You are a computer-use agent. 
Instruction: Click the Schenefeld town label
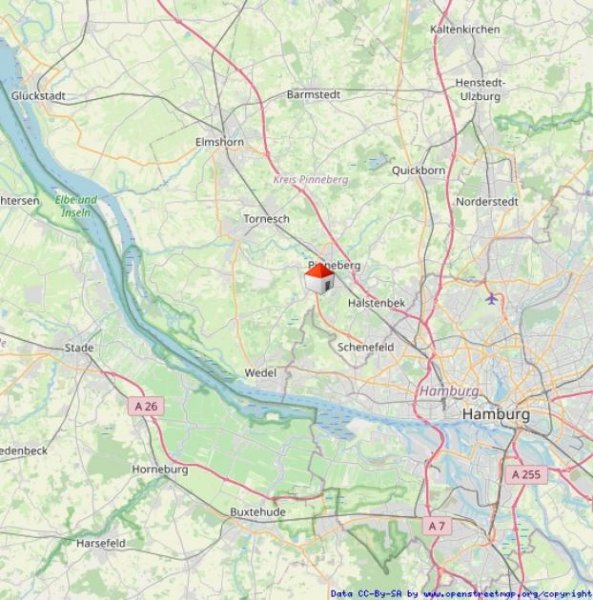[365, 347]
